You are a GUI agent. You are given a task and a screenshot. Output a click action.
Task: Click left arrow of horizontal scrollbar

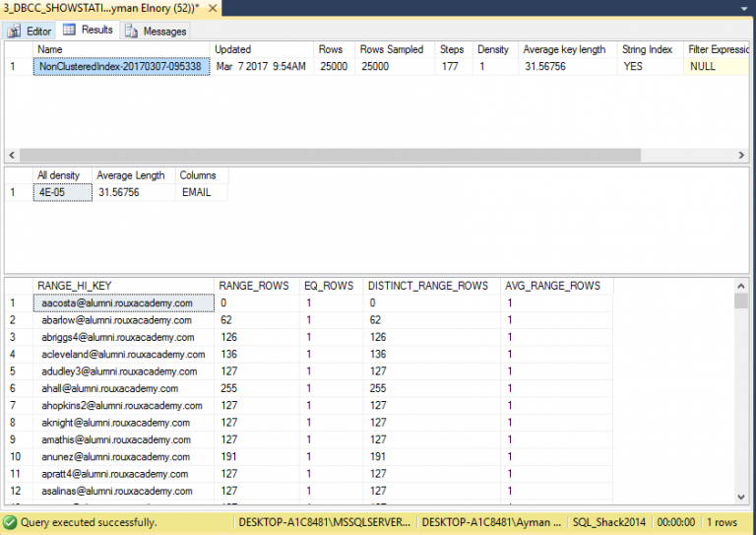[12, 155]
